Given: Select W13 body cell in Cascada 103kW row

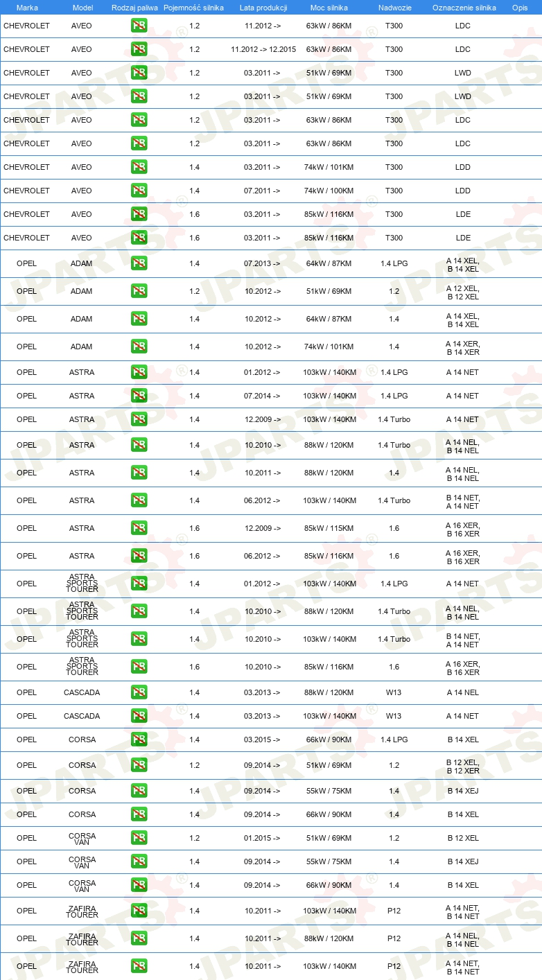Looking at the screenshot, I should pyautogui.click(x=394, y=716).
